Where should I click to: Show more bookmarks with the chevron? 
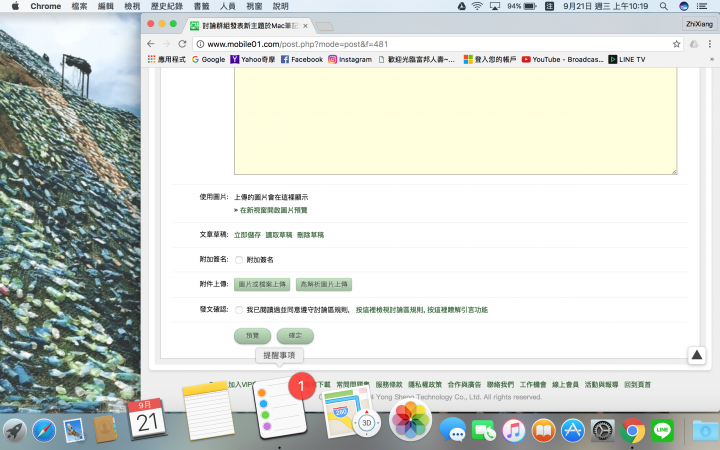coord(711,59)
